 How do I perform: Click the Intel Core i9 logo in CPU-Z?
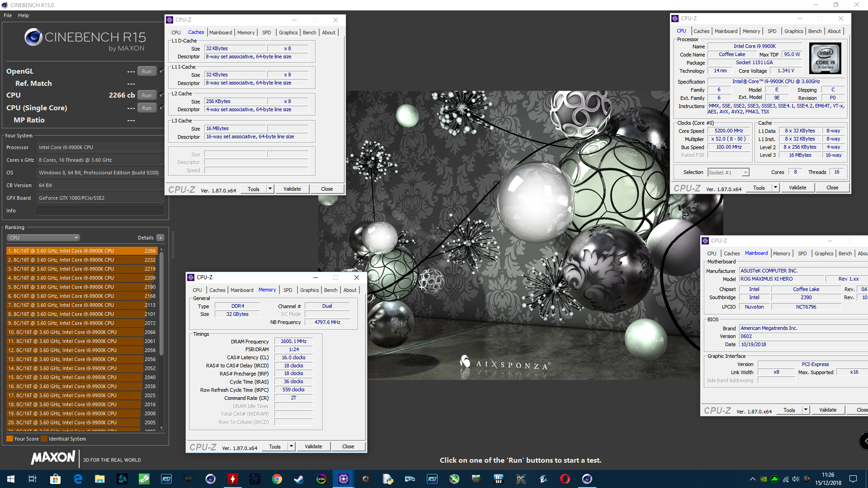click(x=825, y=58)
